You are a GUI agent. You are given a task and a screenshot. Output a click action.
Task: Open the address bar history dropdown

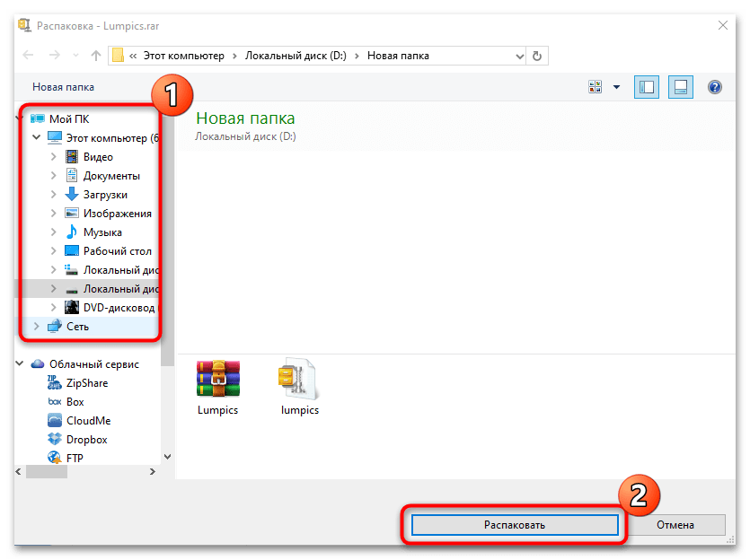516,56
